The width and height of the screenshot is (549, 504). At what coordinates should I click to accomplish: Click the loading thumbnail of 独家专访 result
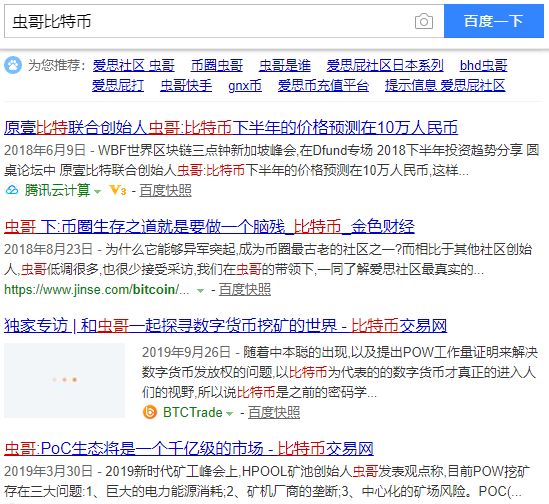[64, 380]
